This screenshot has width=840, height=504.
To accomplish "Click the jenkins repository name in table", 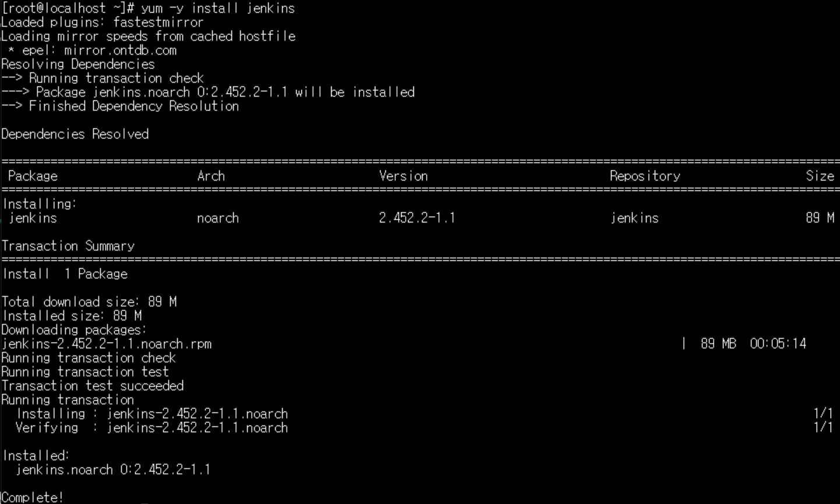I will coord(634,218).
